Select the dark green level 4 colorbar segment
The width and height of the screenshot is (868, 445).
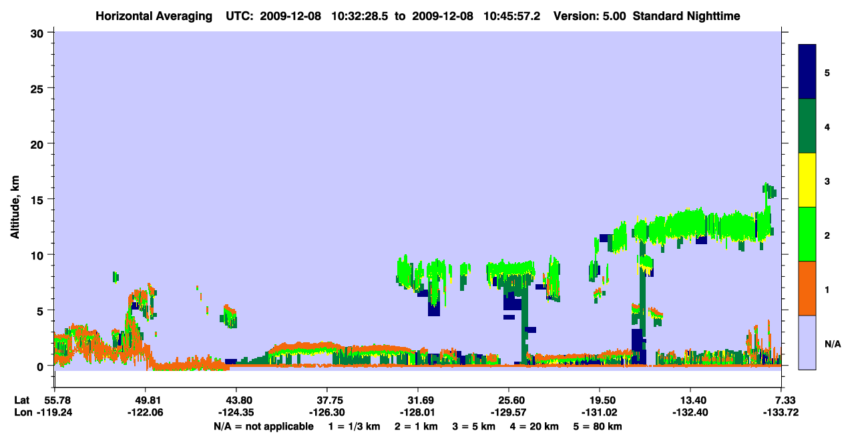click(807, 126)
